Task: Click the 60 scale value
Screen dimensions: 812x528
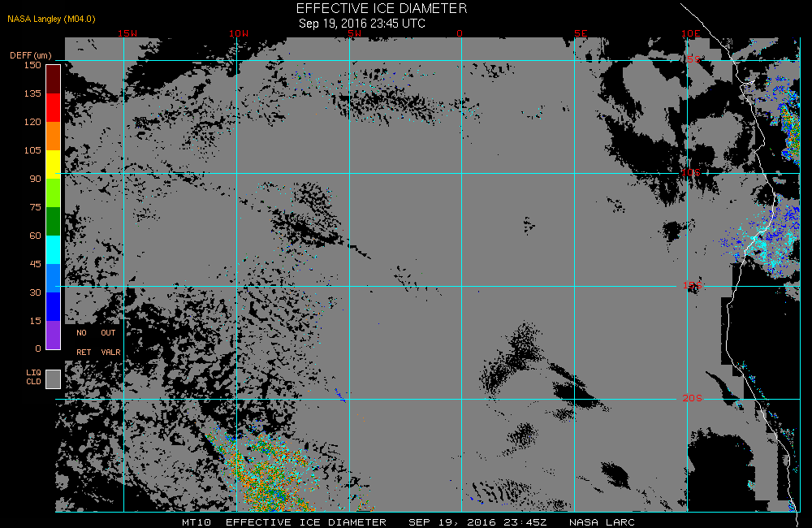Action: point(35,236)
